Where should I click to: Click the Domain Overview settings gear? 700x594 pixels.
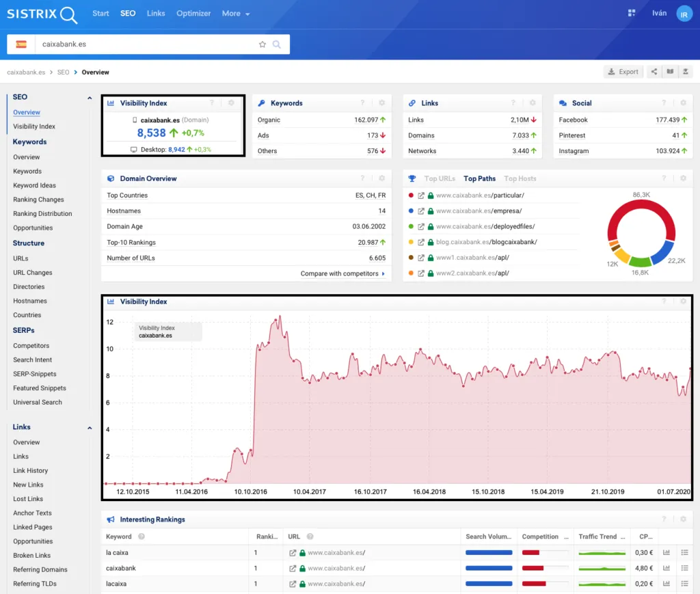click(x=381, y=178)
